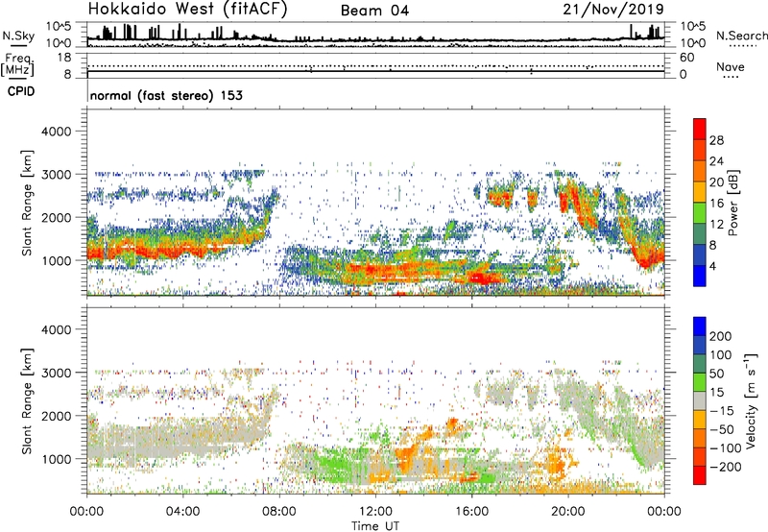Viewport: 768px width, 532px height.
Task: Click the "3000" tick on the velocity panel axis
Action: 56,373
